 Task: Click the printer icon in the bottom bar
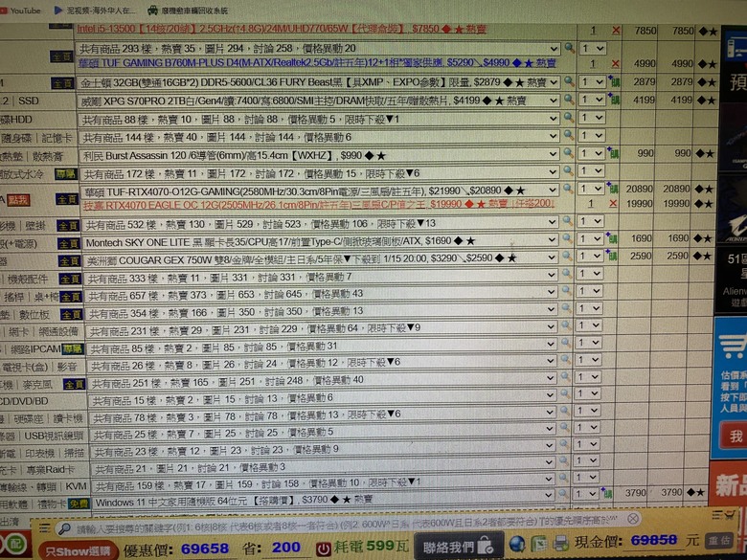560,543
